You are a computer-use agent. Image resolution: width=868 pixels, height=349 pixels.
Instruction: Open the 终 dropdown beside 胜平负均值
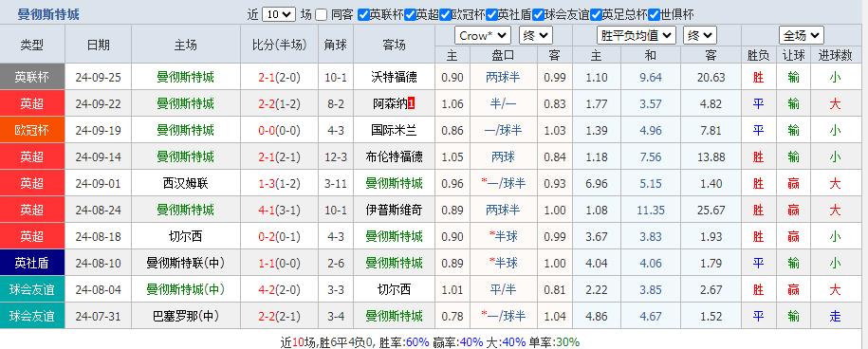[700, 36]
